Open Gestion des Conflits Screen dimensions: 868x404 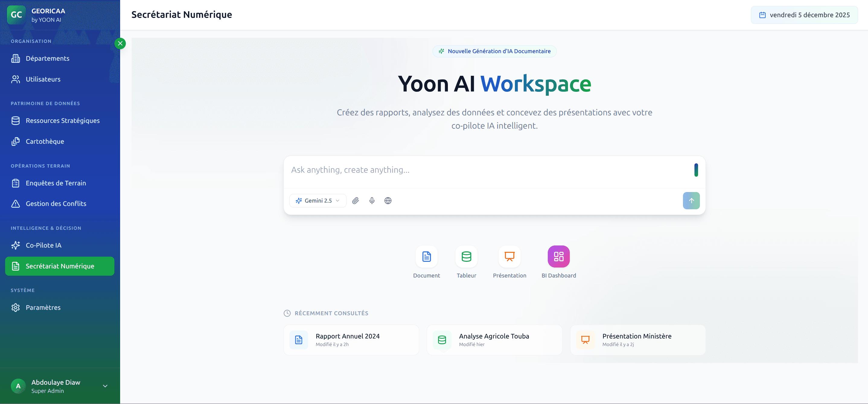(x=56, y=204)
